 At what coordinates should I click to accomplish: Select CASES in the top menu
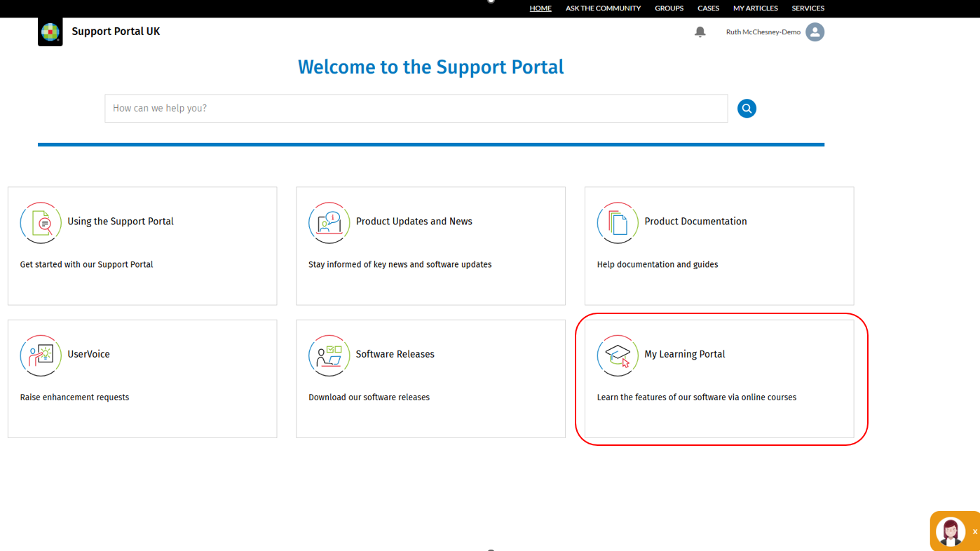(708, 8)
